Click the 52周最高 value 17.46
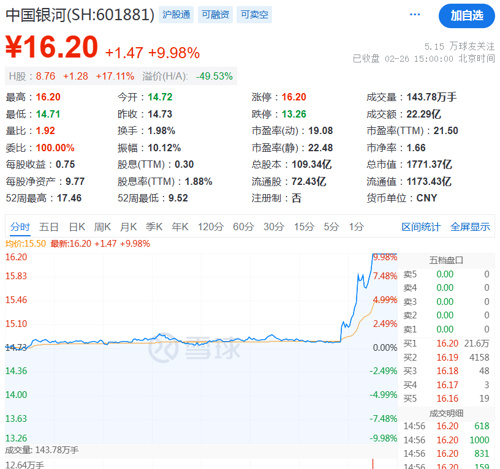Screen dimensions: 500x469 (x=69, y=198)
